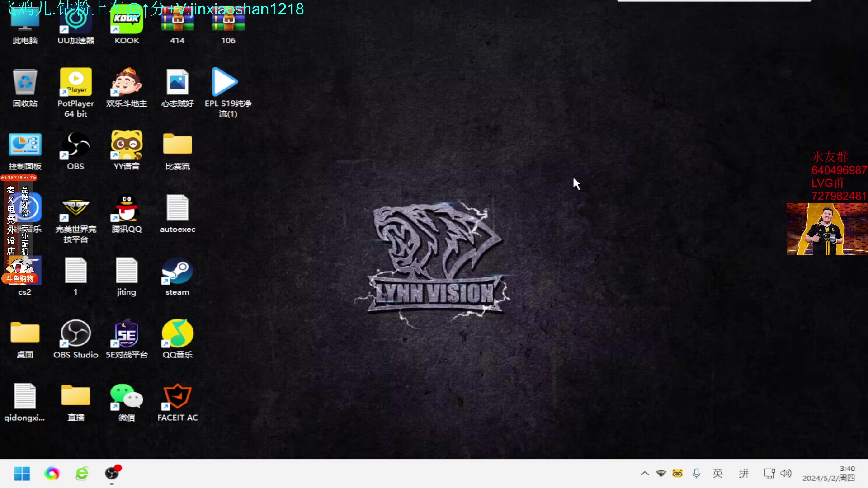Open the 直播 folder
The width and height of the screenshot is (868, 488).
coord(76,403)
